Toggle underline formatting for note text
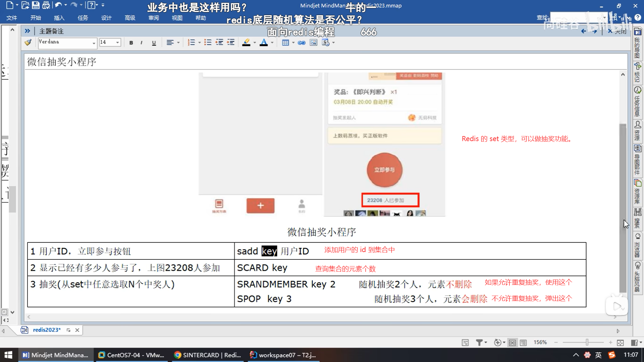The width and height of the screenshot is (644, 362). pyautogui.click(x=154, y=42)
